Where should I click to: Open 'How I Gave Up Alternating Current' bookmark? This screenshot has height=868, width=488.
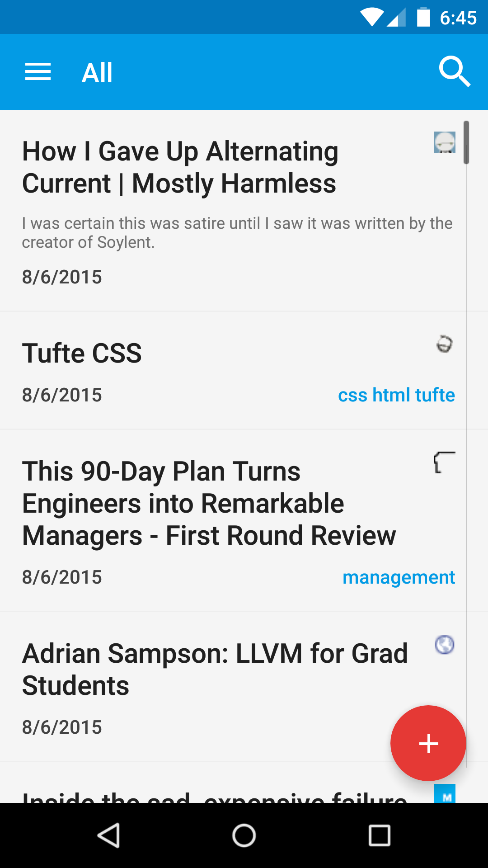[x=181, y=167]
